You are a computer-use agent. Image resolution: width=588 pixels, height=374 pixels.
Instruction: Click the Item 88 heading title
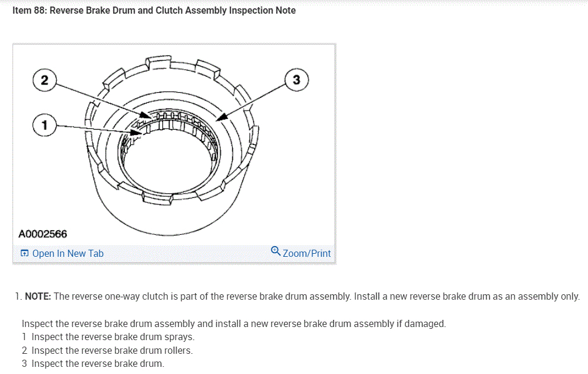tap(154, 11)
